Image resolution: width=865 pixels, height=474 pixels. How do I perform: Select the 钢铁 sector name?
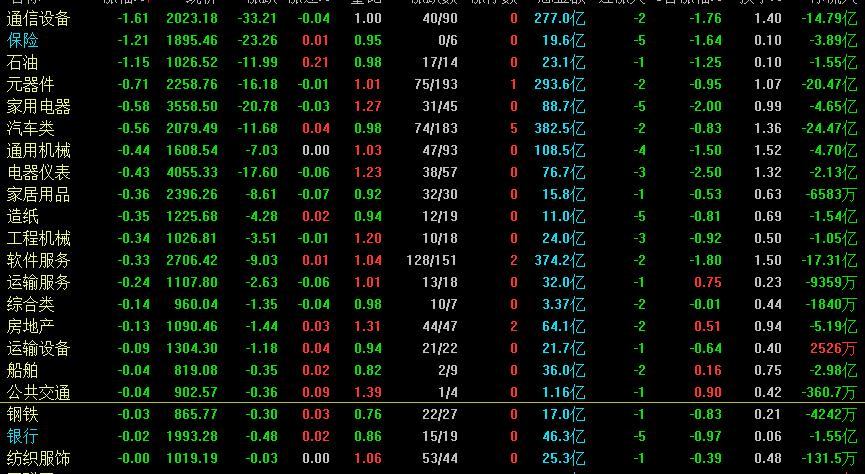point(23,414)
